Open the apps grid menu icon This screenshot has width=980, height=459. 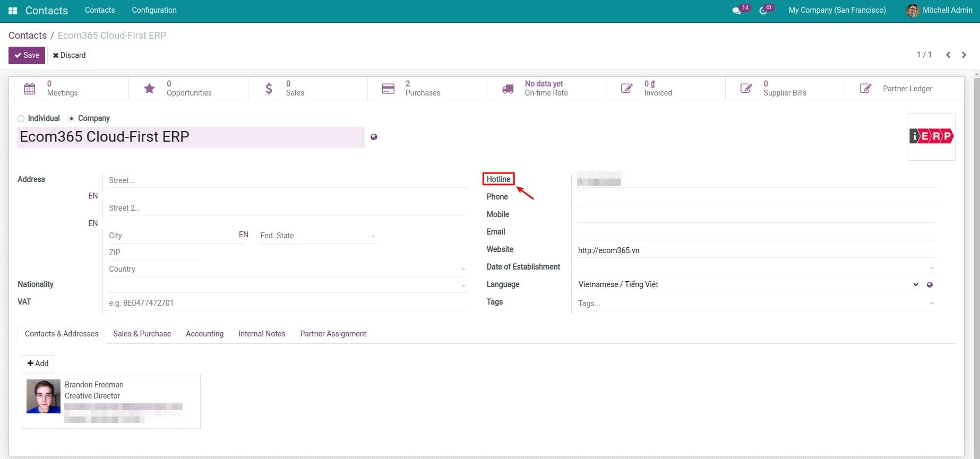click(x=13, y=11)
